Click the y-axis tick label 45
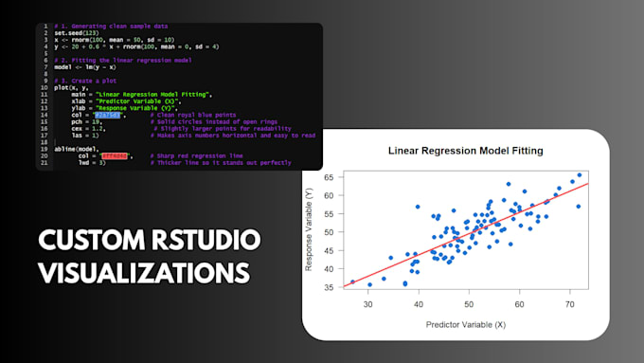The width and height of the screenshot is (644, 363). tap(329, 251)
